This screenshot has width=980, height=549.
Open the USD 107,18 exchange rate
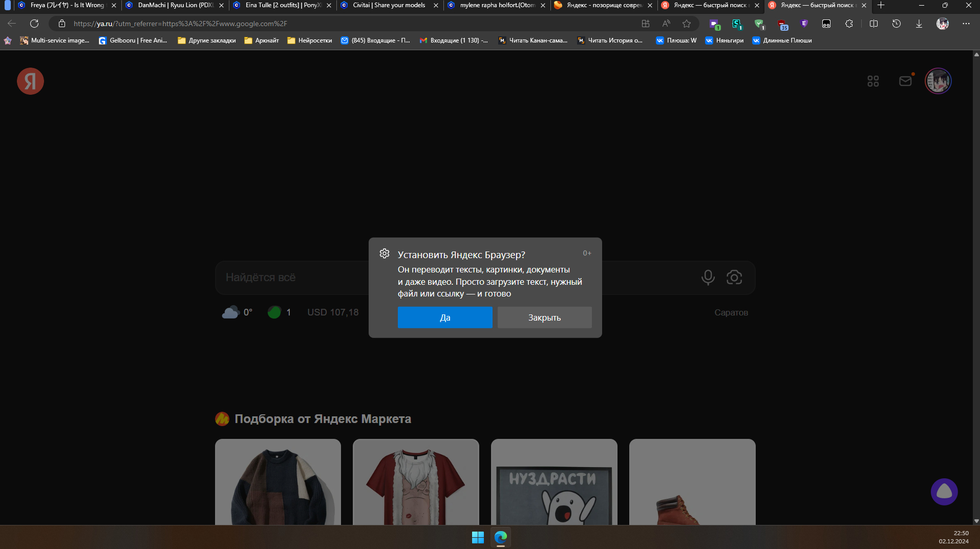(x=333, y=312)
